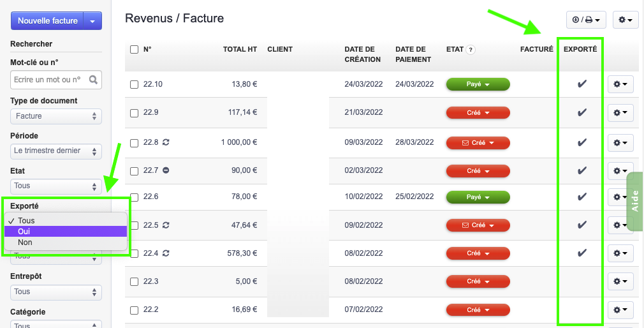Open gear menu for invoice 22.9
This screenshot has width=644, height=328.
[x=620, y=112]
